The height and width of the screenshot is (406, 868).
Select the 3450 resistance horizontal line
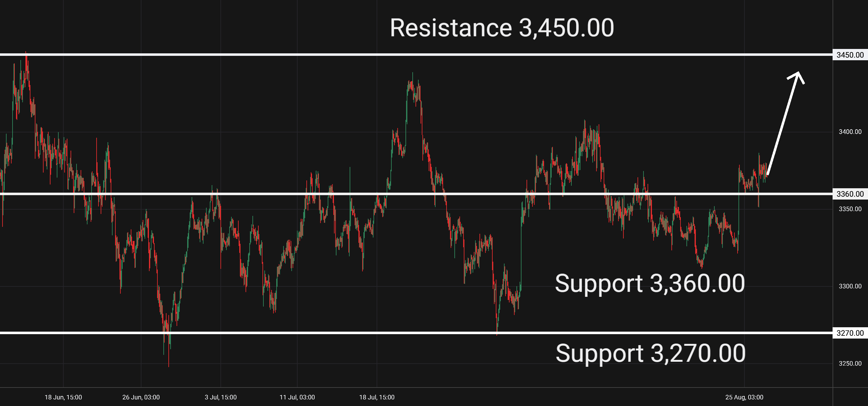coord(416,54)
